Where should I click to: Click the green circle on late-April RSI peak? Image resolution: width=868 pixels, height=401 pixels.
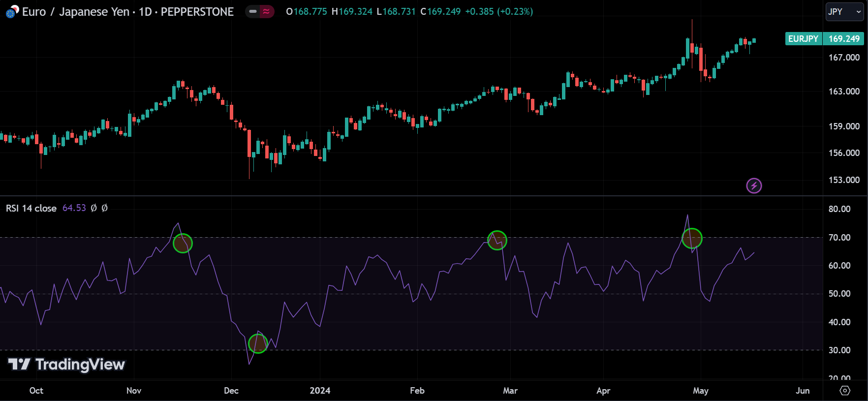point(692,238)
